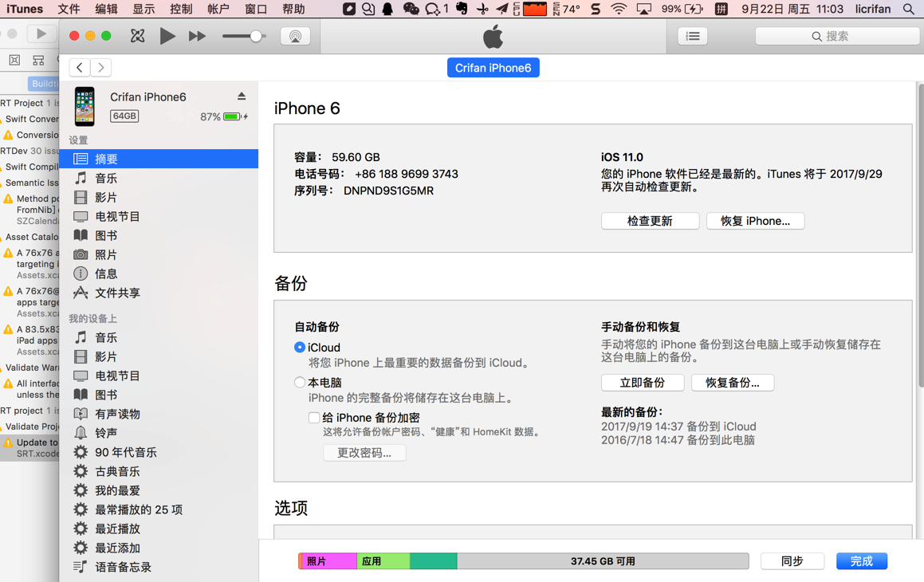Click the 恢复备份... button

(733, 383)
